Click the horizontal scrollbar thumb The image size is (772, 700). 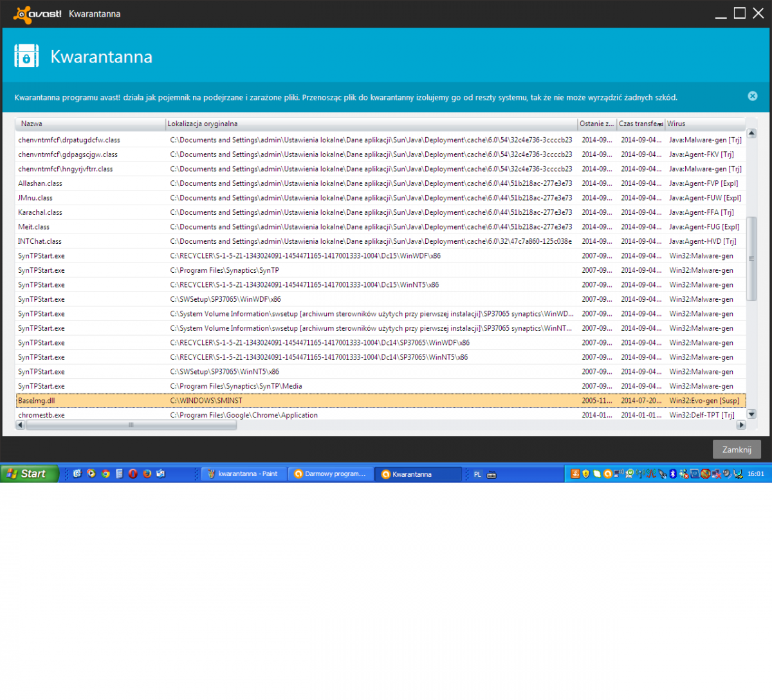coord(131,425)
